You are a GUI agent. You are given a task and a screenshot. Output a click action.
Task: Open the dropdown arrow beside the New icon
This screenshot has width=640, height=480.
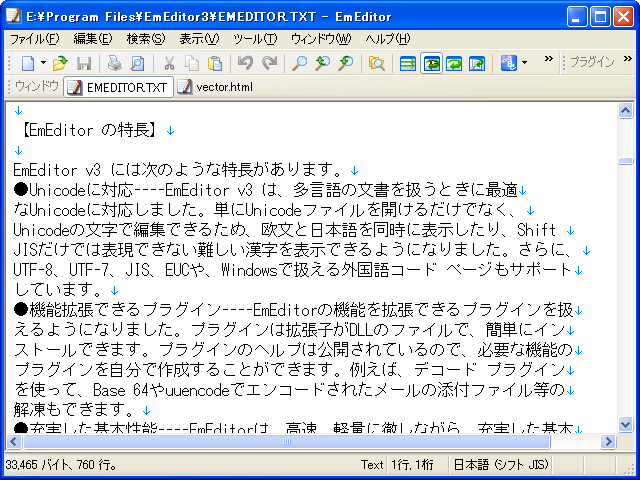coord(43,63)
